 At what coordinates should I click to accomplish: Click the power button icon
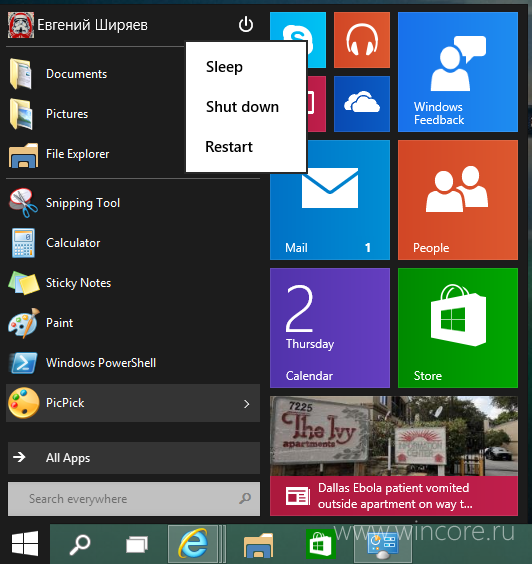coord(246,24)
